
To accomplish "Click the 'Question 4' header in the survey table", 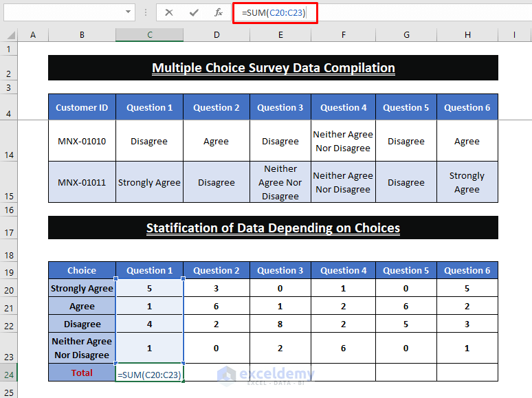I will click(343, 107).
